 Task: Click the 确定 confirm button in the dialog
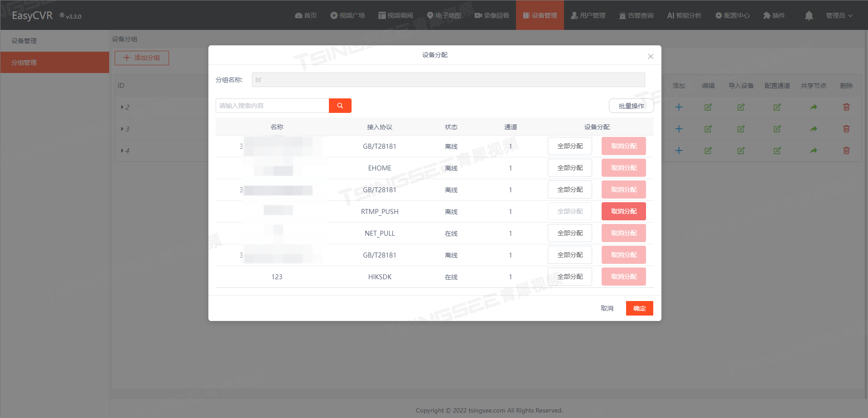(639, 308)
